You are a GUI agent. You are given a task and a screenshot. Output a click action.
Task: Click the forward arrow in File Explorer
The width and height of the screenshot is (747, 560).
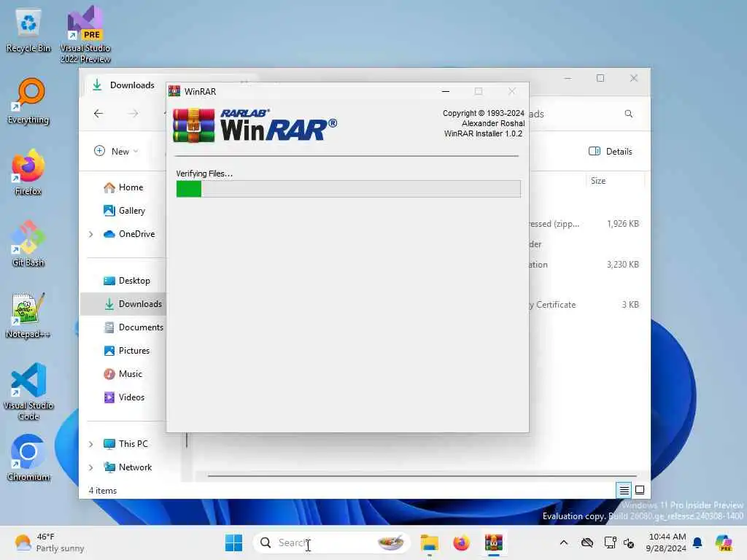[x=133, y=113]
